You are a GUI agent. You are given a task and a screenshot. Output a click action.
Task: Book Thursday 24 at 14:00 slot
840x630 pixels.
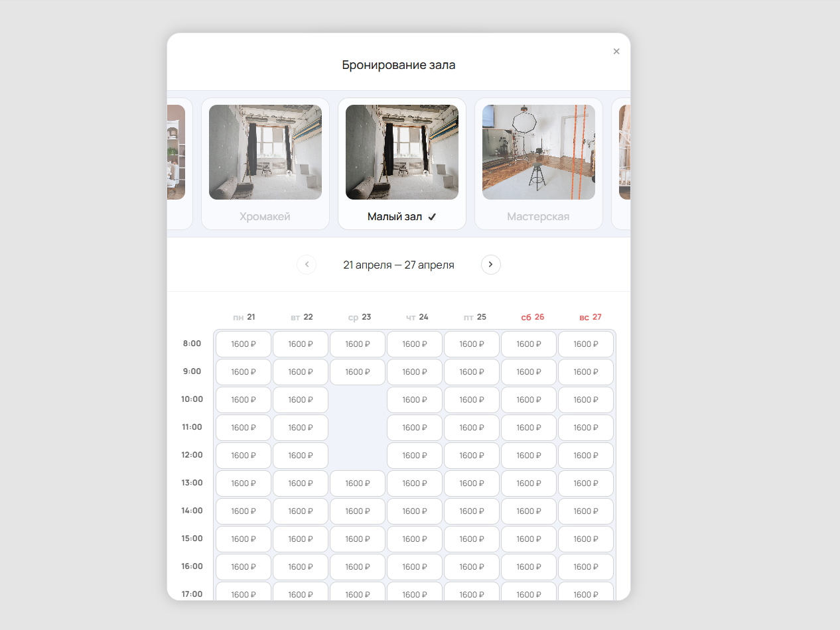click(415, 511)
